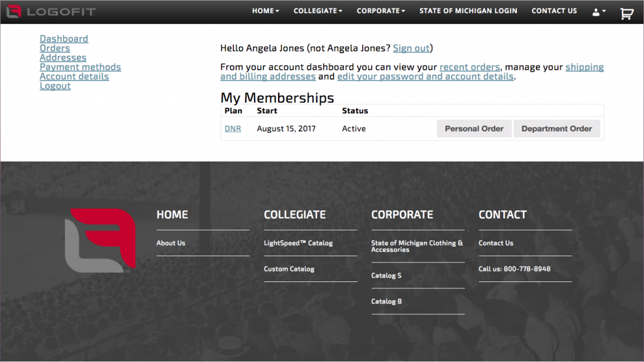Select Addresses in account sidebar
Image resolution: width=644 pixels, height=362 pixels.
[x=63, y=58]
